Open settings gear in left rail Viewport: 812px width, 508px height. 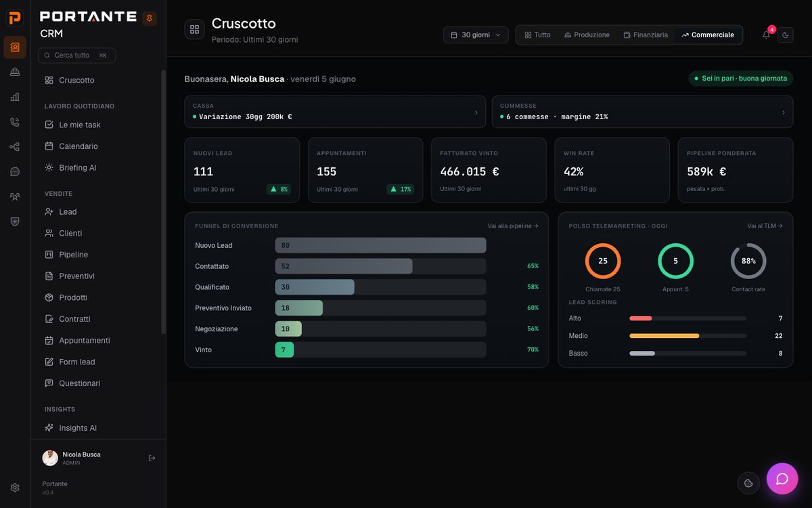(15, 488)
